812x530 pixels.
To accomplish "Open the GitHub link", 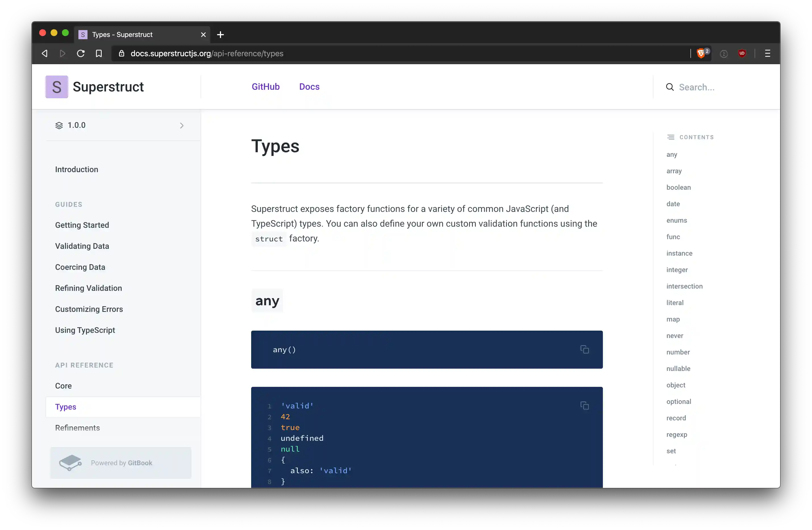I will click(265, 87).
